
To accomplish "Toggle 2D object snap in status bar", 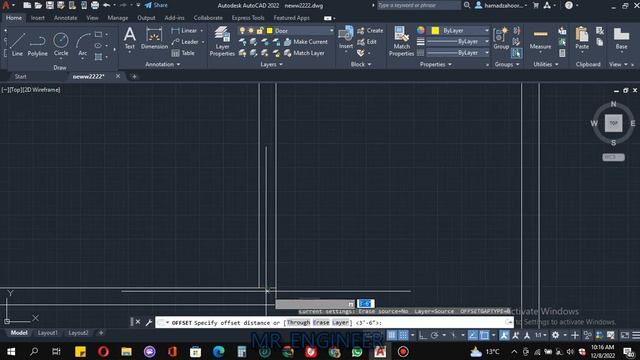I will 484,335.
